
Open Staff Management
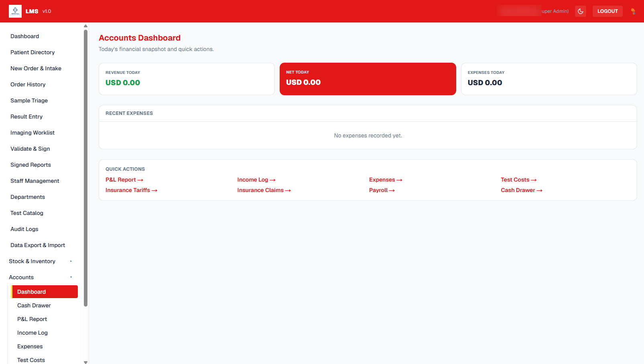click(x=35, y=181)
